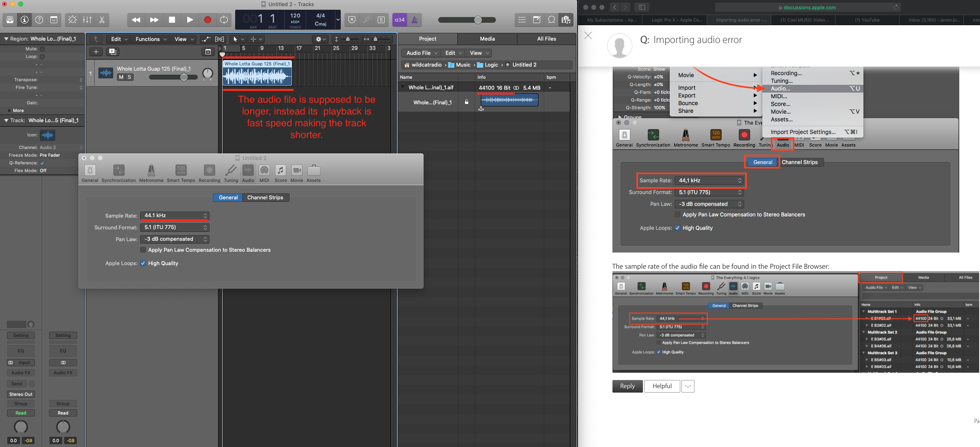Image resolution: width=980 pixels, height=447 pixels.
Task: Toggle the metronome icon in the control bar
Action: click(x=415, y=19)
